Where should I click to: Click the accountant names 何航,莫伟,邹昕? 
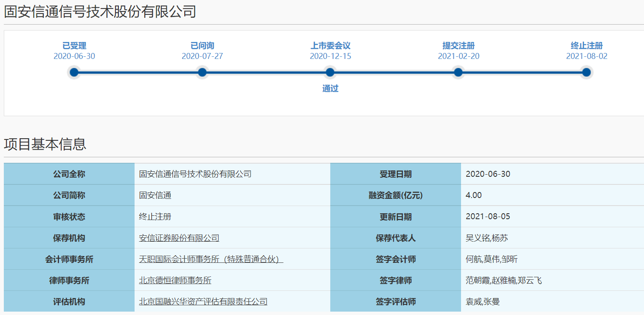pyautogui.click(x=492, y=259)
